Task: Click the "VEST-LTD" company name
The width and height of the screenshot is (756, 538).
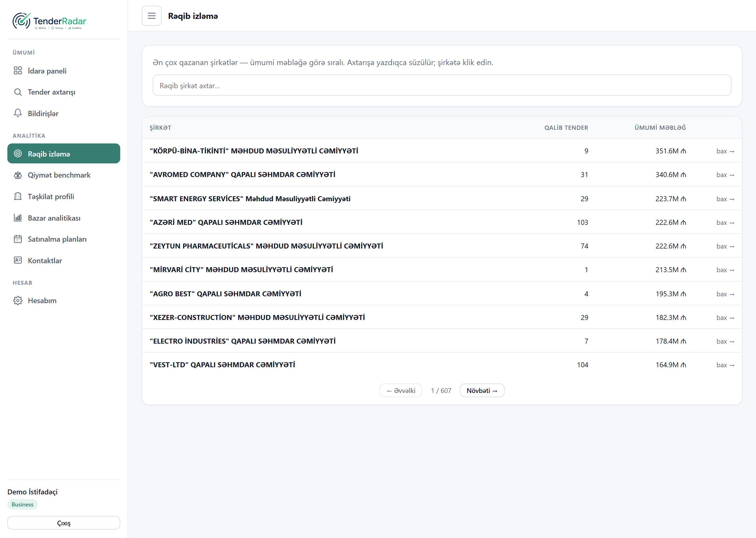Action: coord(222,365)
